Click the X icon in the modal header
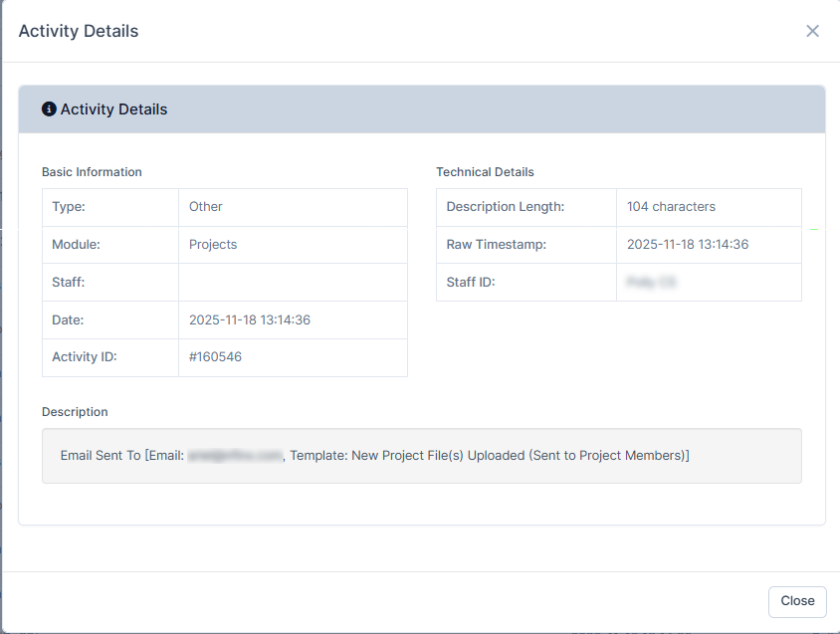Image resolution: width=840 pixels, height=634 pixels. tap(812, 31)
